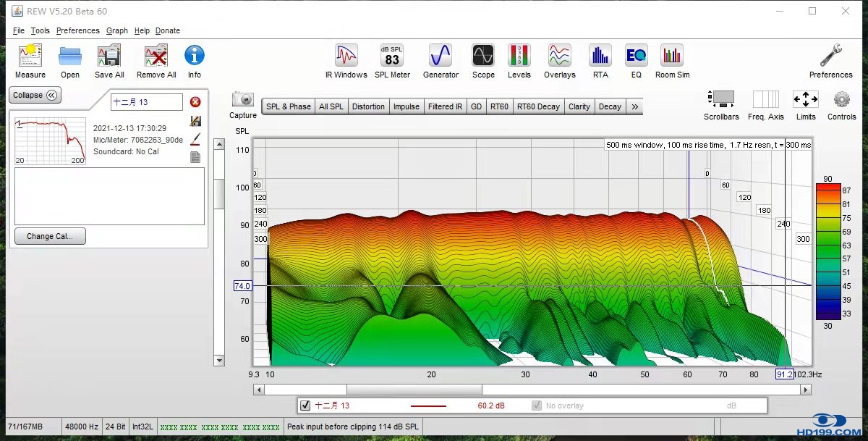The image size is (868, 441).
Task: Open the EQ window
Action: point(636,56)
